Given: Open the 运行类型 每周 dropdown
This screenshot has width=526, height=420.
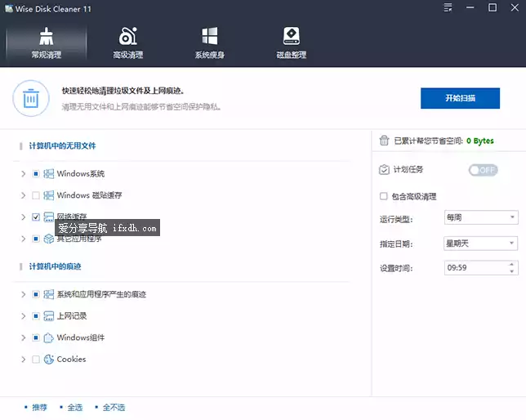Looking at the screenshot, I should coord(481,217).
